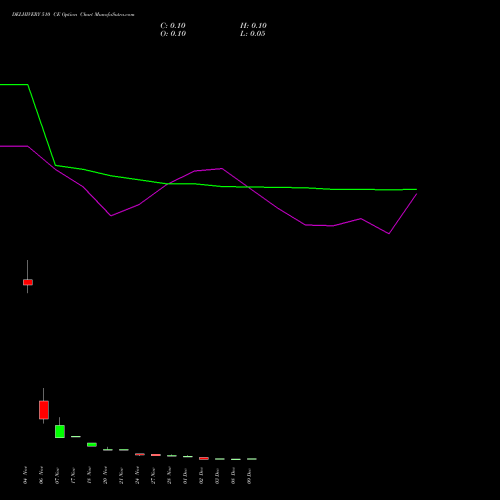The image size is (500, 500).
Task: Select the large red candlestick at 06 Nov
Action: point(44,410)
